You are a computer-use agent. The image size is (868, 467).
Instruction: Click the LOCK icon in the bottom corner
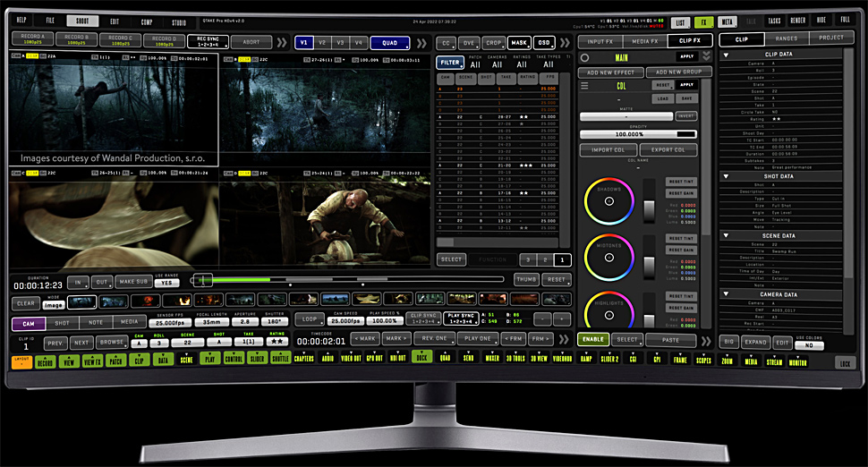click(844, 364)
